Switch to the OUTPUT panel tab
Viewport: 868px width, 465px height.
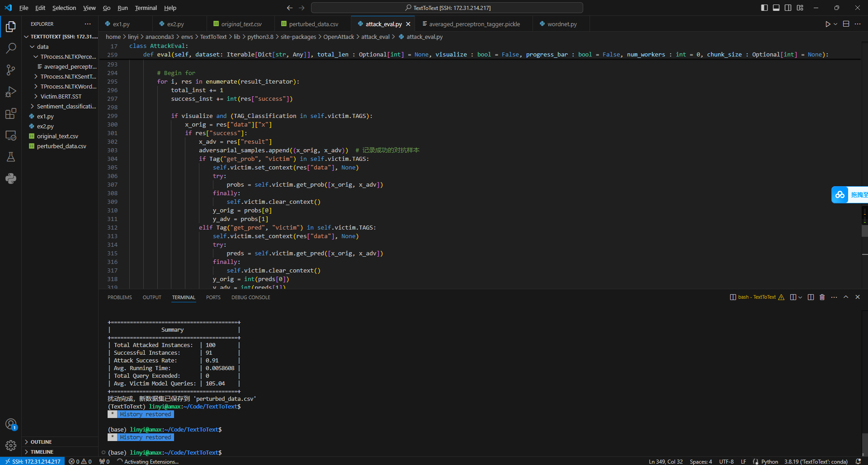pos(152,297)
